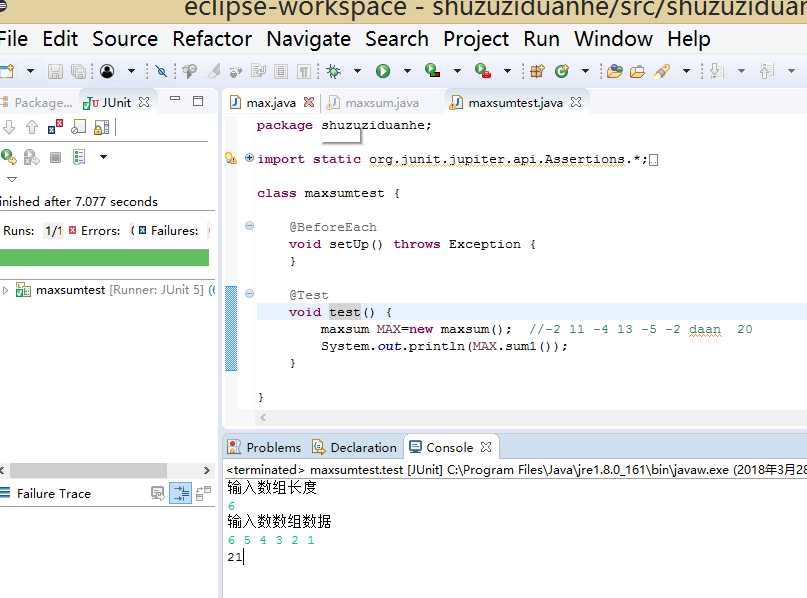
Task: Switch to the max.java editor tab
Action: pos(270,103)
